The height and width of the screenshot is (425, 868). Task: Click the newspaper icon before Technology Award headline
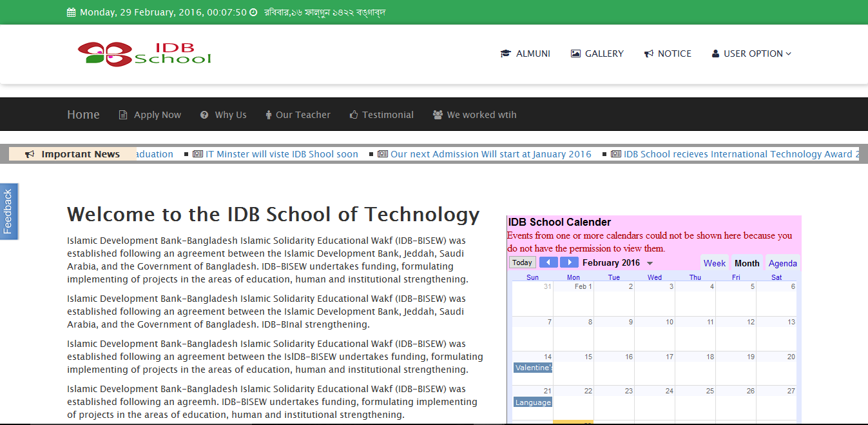pyautogui.click(x=616, y=154)
